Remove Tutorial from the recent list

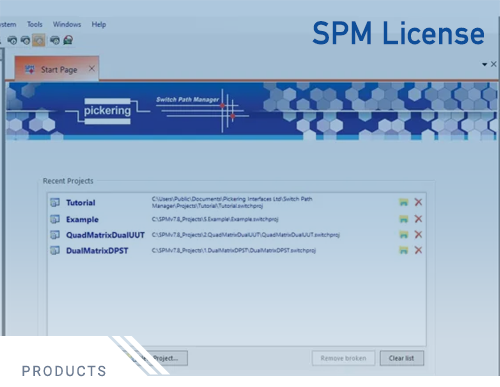418,202
